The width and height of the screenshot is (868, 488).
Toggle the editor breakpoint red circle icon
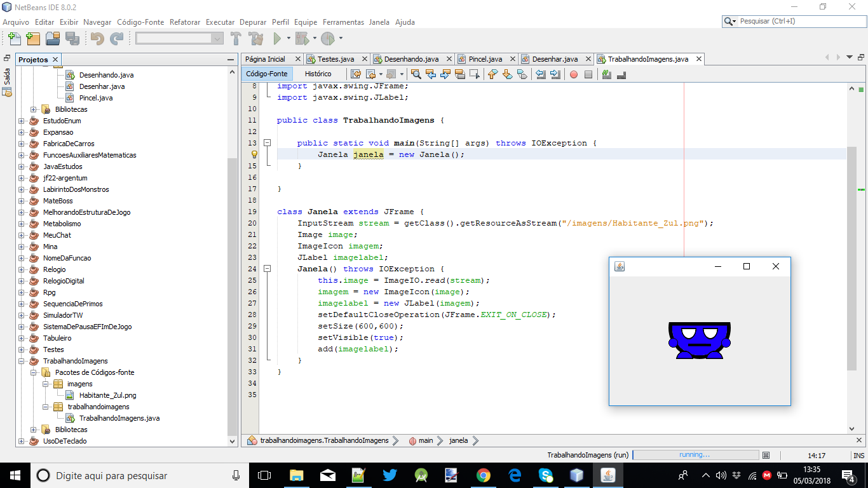click(x=574, y=74)
